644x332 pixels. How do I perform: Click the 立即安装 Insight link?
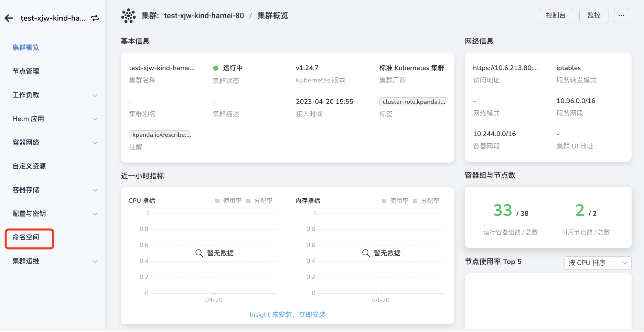(x=312, y=314)
